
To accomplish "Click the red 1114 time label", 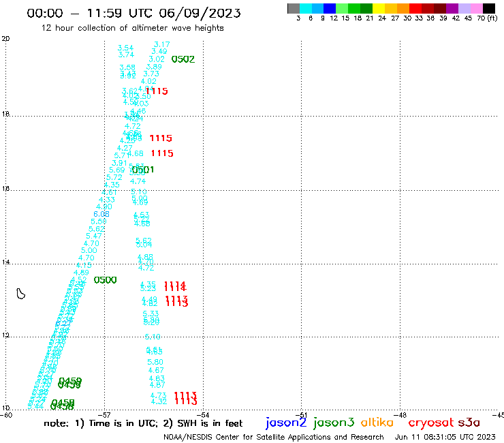I will point(175,286).
